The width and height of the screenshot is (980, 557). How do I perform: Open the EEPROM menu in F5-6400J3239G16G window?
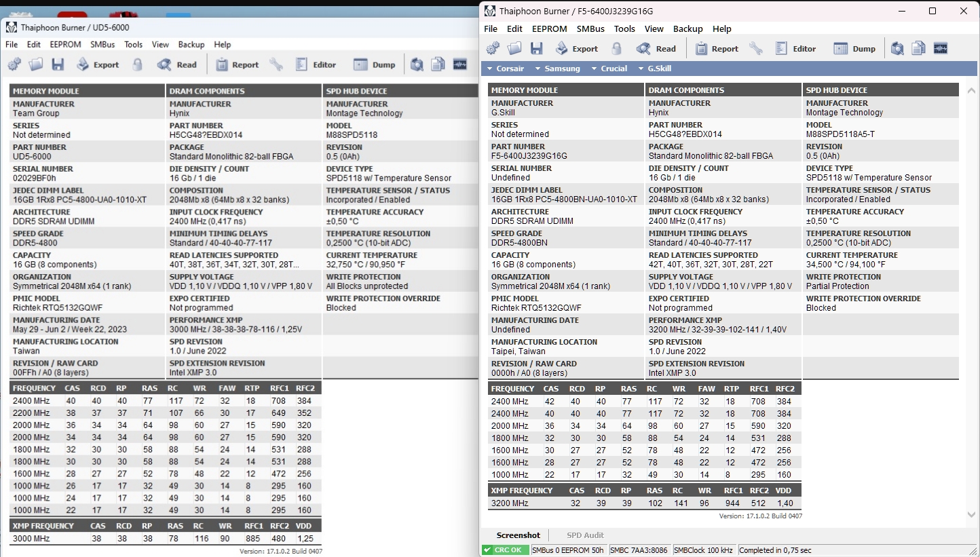pos(550,29)
